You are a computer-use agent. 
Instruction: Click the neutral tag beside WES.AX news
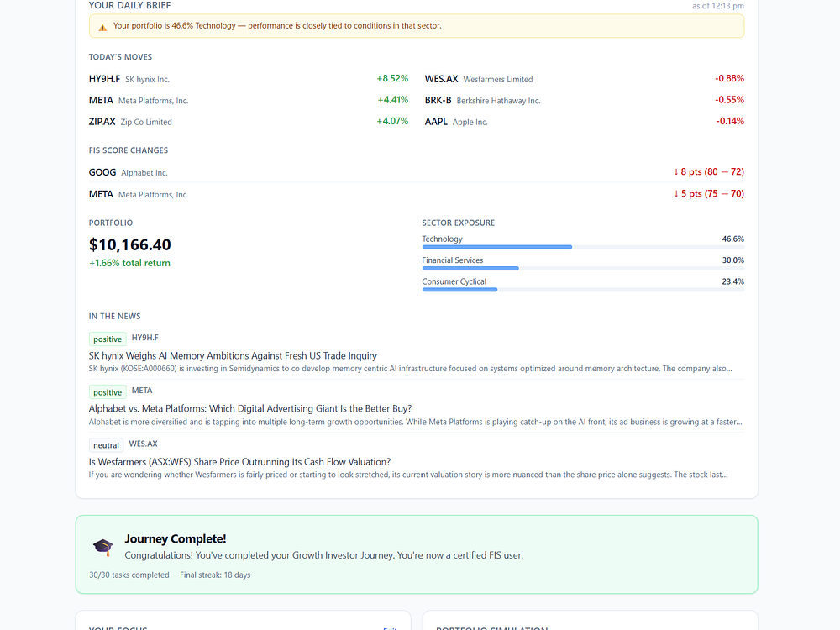click(106, 445)
